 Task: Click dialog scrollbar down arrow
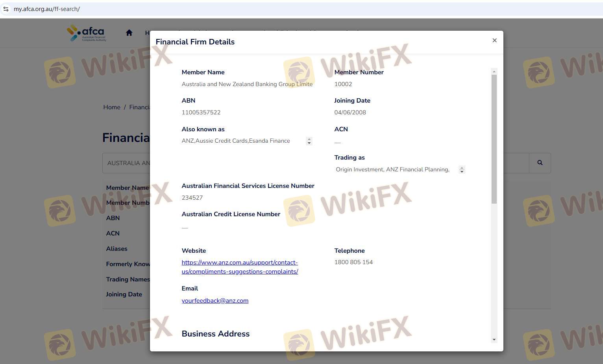point(494,340)
